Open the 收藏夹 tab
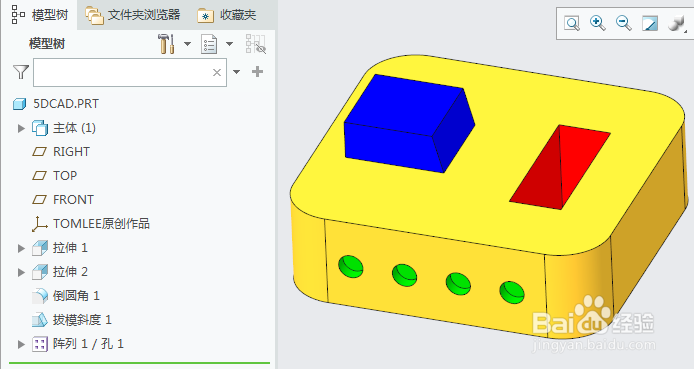Image resolution: width=694 pixels, height=369 pixels. point(227,15)
